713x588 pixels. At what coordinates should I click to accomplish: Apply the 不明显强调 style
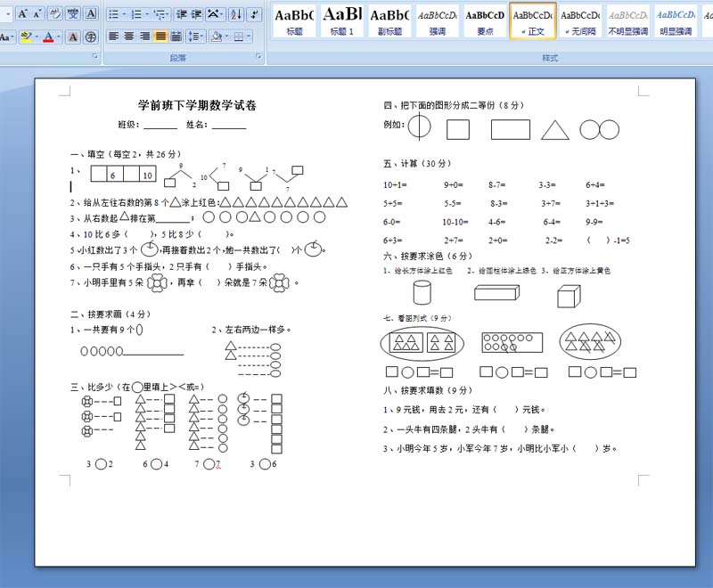click(x=628, y=21)
